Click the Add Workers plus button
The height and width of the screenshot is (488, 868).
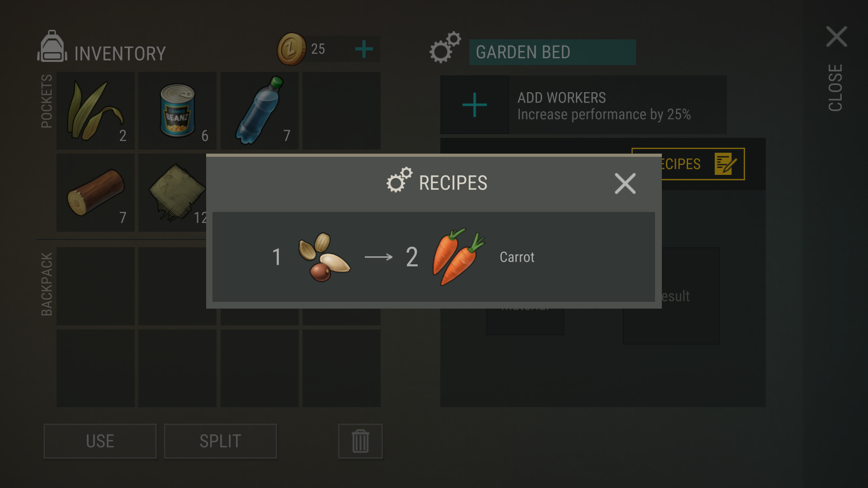coord(475,105)
